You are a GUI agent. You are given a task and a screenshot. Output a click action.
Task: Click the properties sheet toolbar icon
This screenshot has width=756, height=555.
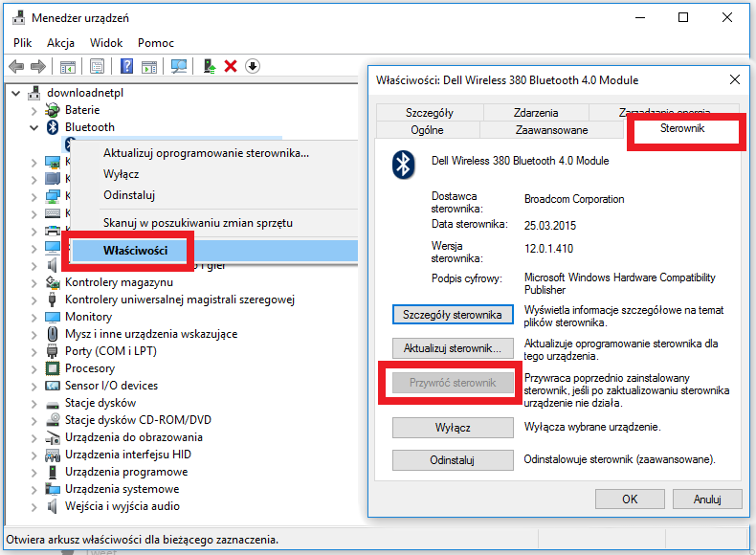coord(97,66)
